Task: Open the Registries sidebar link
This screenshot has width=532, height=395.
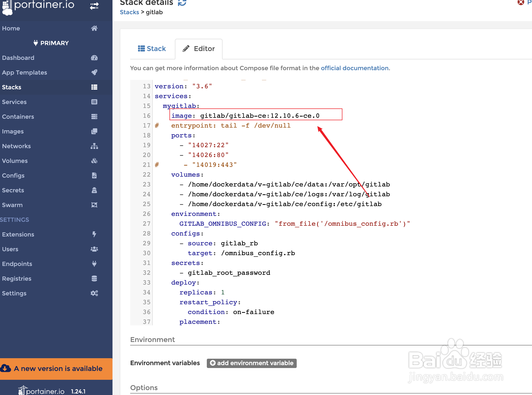Action: point(17,278)
